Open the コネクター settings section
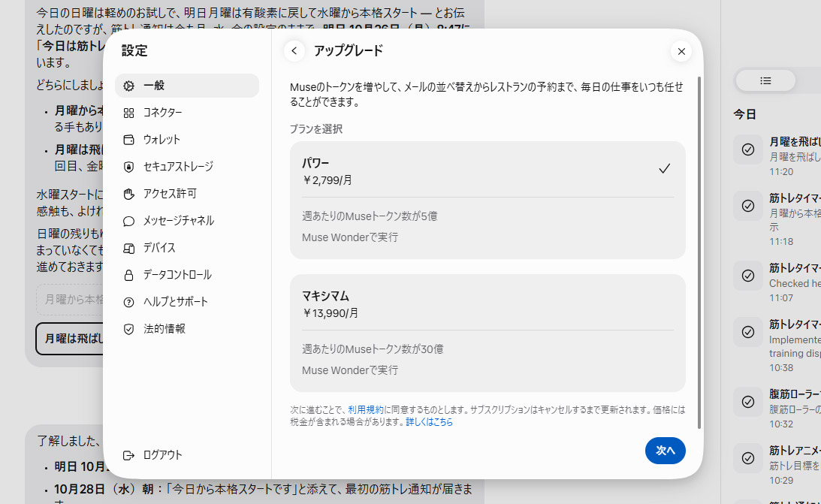Image resolution: width=821 pixels, height=504 pixels. [187, 113]
